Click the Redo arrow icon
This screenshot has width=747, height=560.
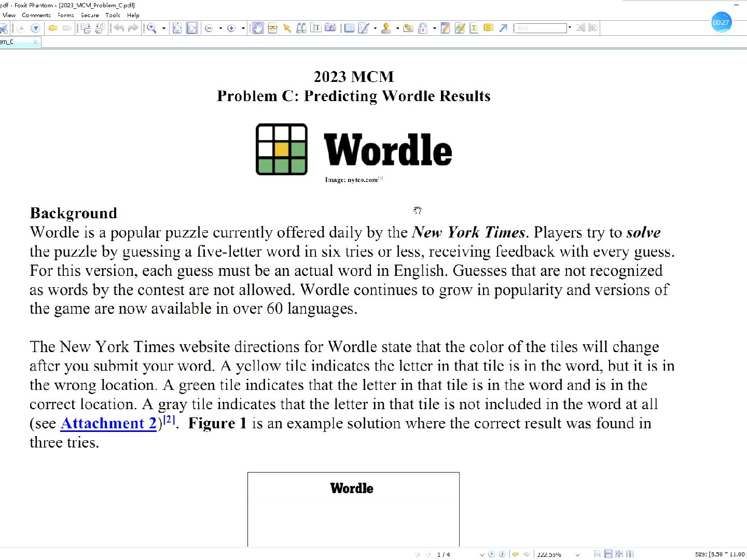coord(133,28)
